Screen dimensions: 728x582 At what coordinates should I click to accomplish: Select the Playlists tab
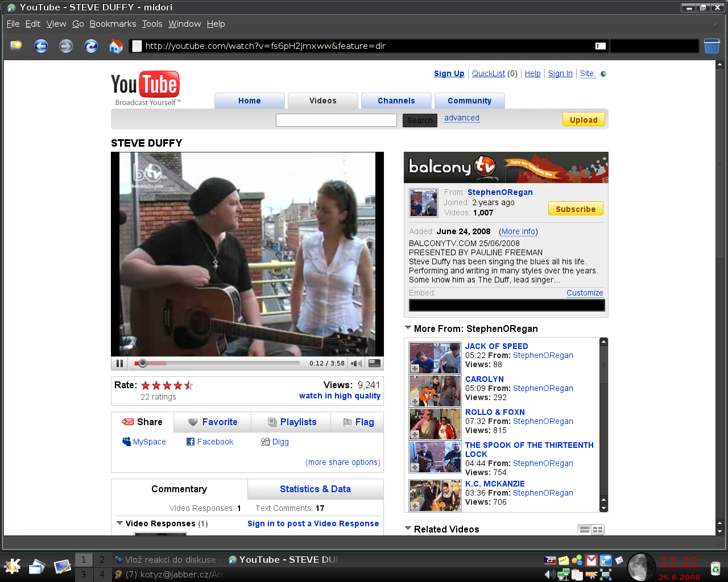291,422
